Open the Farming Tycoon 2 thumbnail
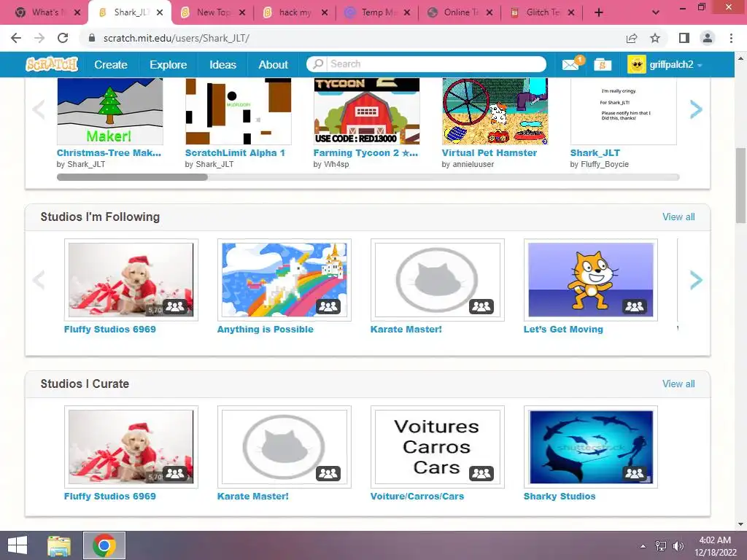747x560 pixels. 367,112
